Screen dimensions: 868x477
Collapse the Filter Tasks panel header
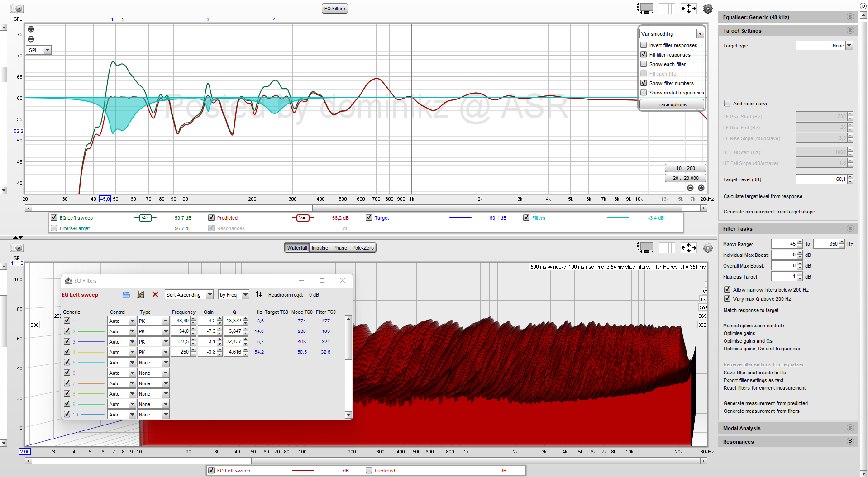tap(787, 228)
